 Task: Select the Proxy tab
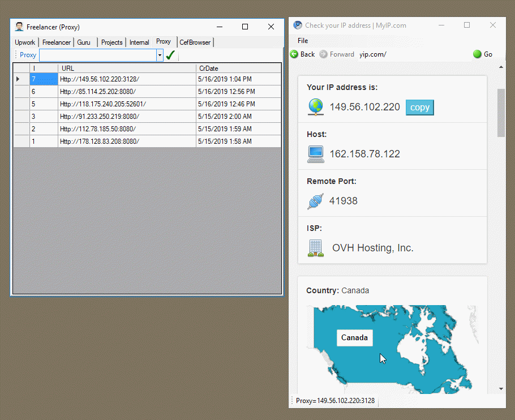tap(164, 41)
